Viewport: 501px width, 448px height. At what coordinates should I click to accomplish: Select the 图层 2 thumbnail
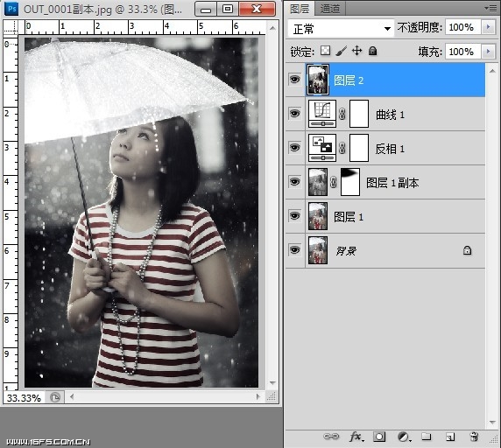(x=318, y=80)
